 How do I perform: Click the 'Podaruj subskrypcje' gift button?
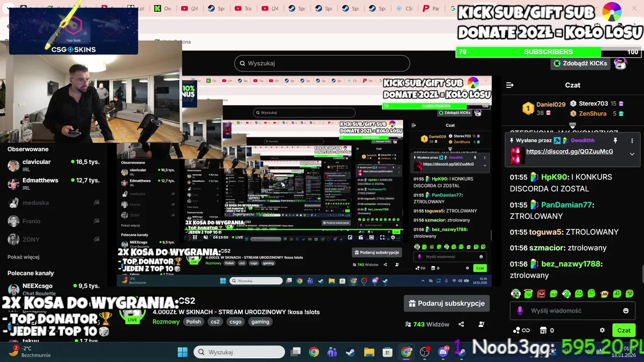tap(447, 303)
